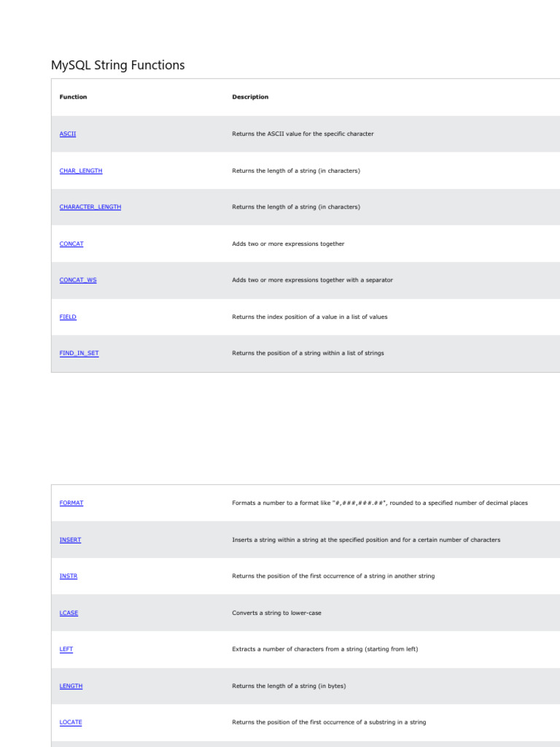Click the 'Returns the length of a string (in bytes)' text
This screenshot has width=560, height=747.
tap(289, 686)
